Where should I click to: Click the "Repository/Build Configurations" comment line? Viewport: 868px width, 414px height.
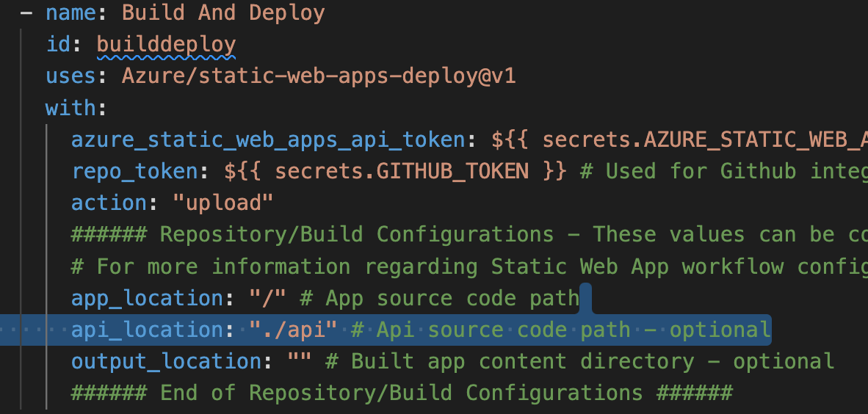pos(356,234)
